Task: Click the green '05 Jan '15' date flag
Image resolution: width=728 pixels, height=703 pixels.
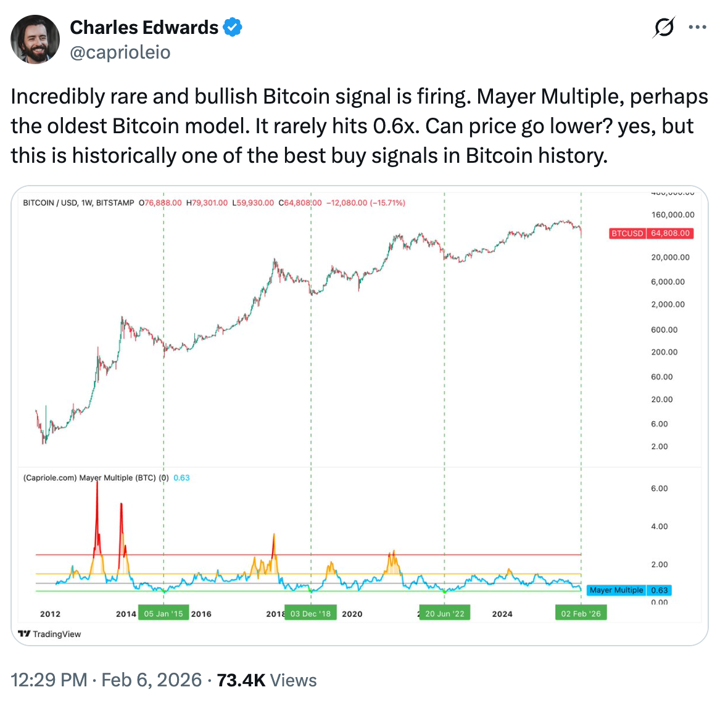Action: click(163, 613)
